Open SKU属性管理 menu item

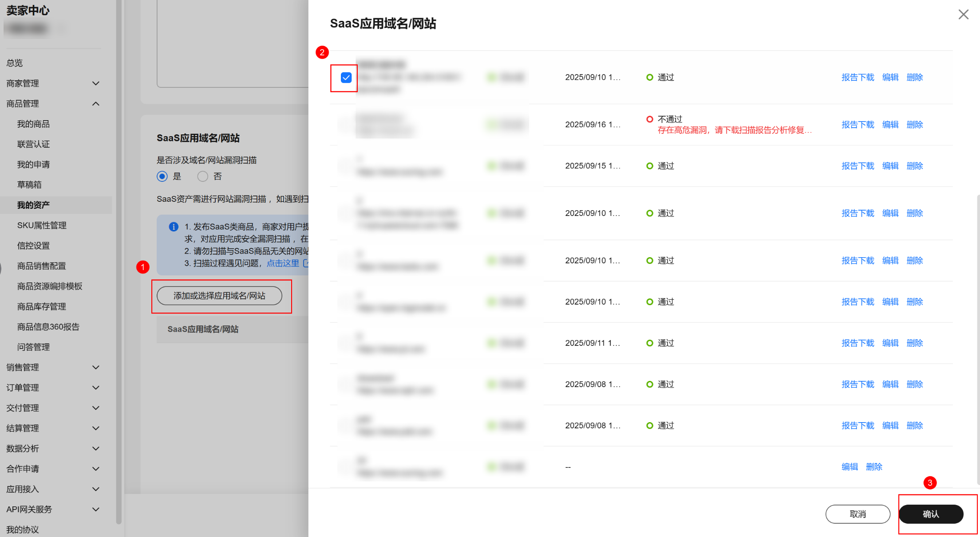click(42, 225)
